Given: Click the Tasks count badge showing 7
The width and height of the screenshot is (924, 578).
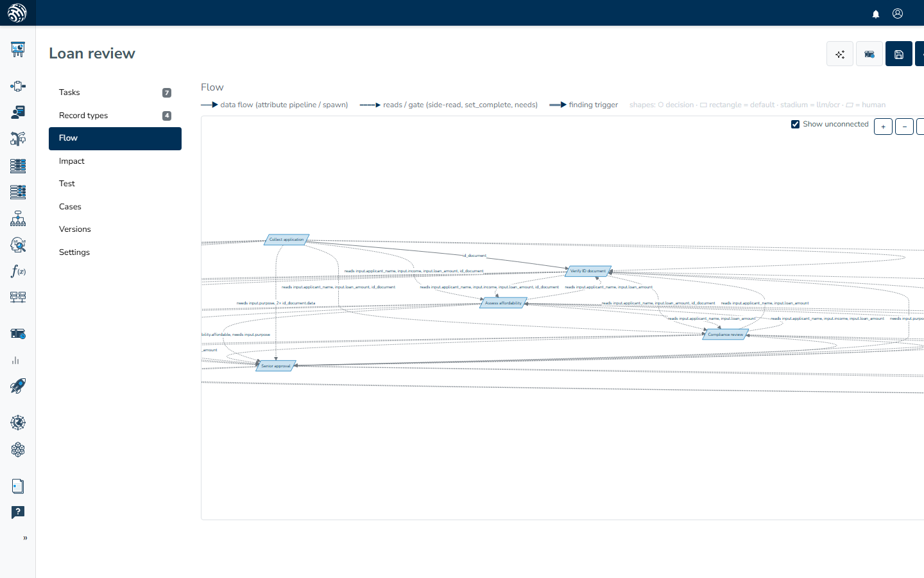Looking at the screenshot, I should pos(167,93).
